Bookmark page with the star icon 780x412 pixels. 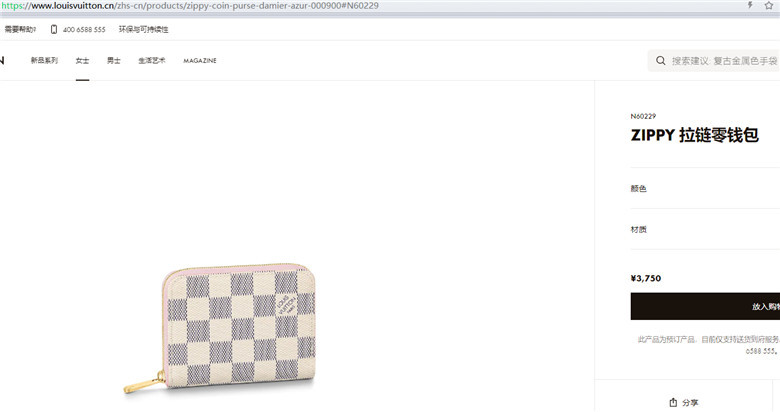[x=769, y=5]
